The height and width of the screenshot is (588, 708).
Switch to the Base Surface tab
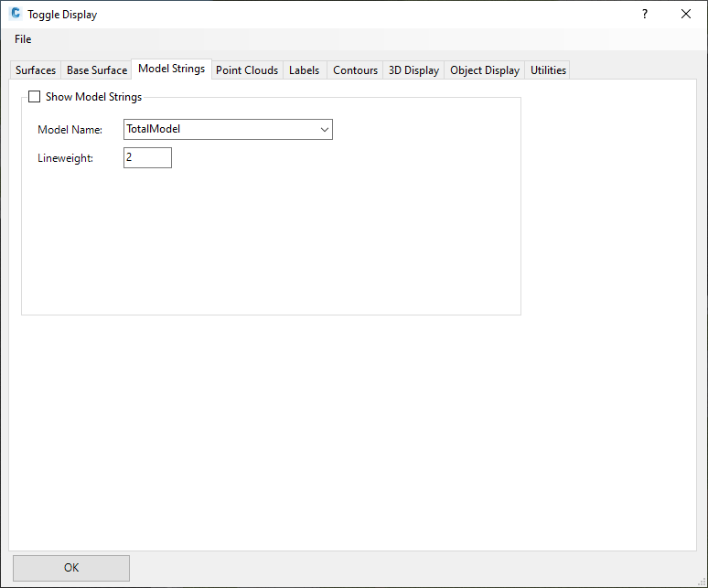coord(97,70)
